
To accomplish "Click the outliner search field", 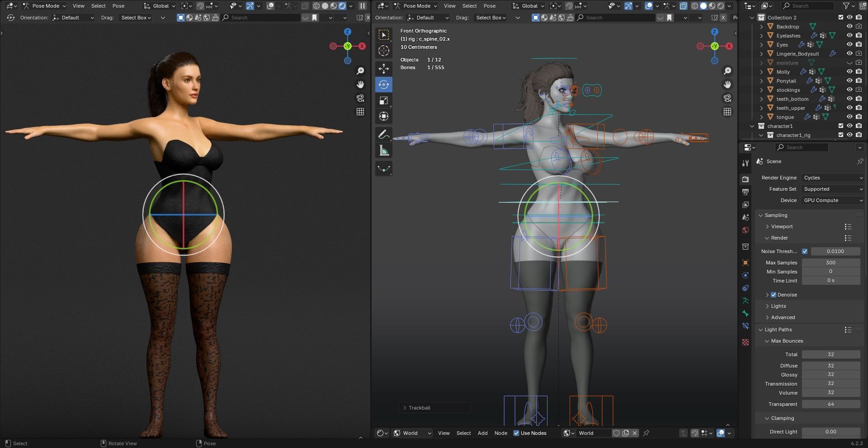I will (807, 6).
